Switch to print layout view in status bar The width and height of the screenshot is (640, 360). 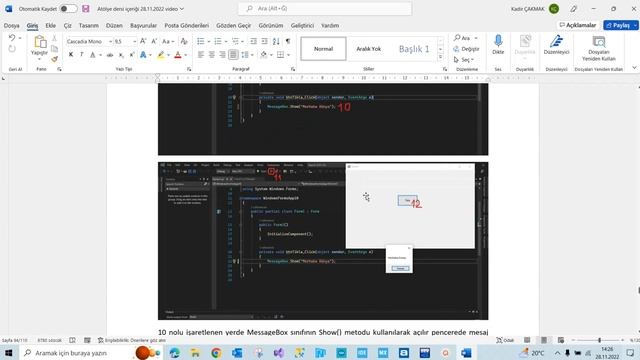544,340
